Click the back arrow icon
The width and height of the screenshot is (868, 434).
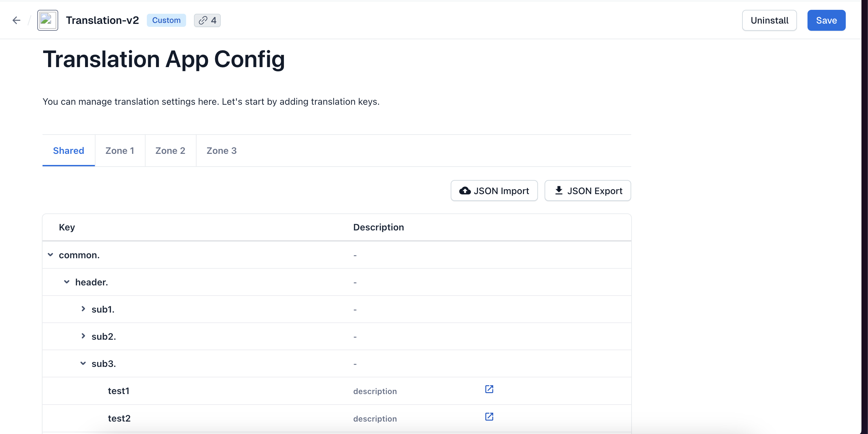(x=16, y=21)
